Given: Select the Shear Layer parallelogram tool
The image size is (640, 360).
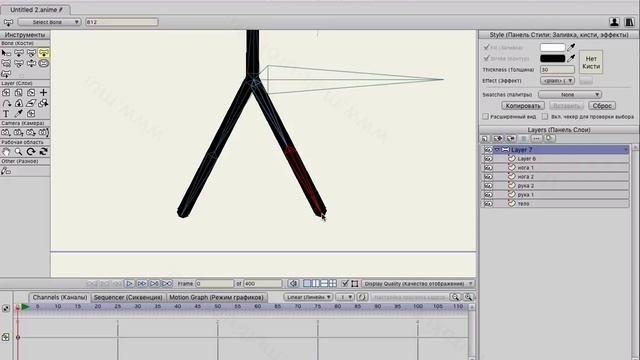Looking at the screenshot, I should pyautogui.click(x=31, y=104).
